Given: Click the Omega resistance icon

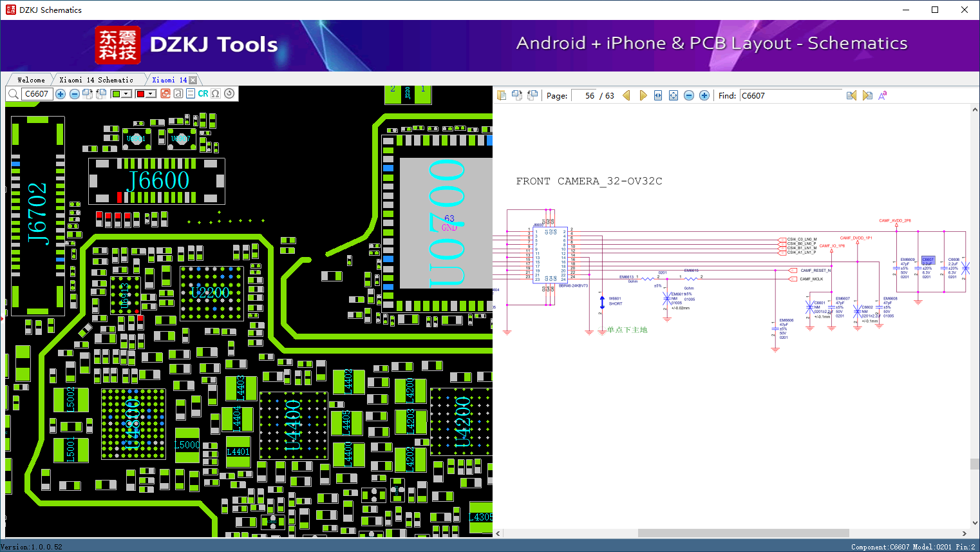Looking at the screenshot, I should [x=216, y=94].
